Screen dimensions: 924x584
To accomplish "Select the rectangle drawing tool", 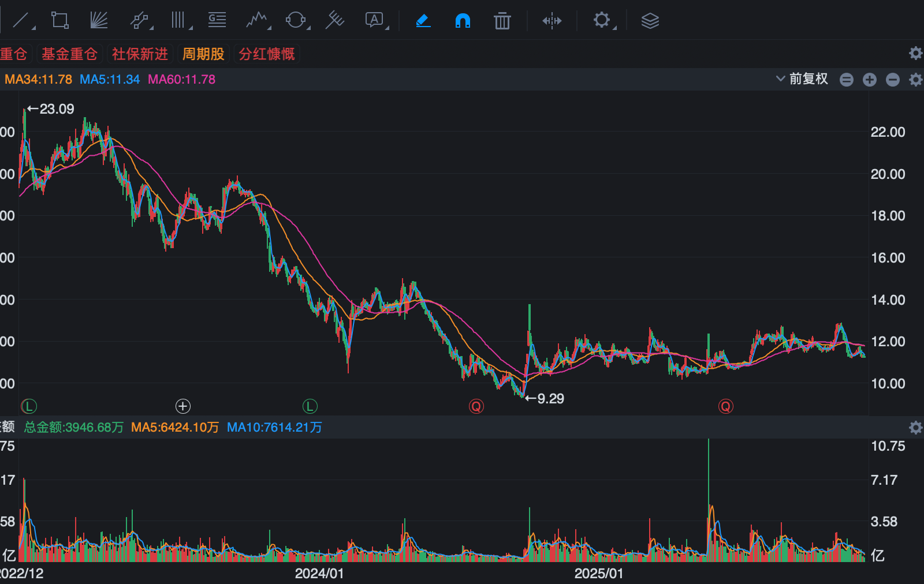I will (59, 20).
